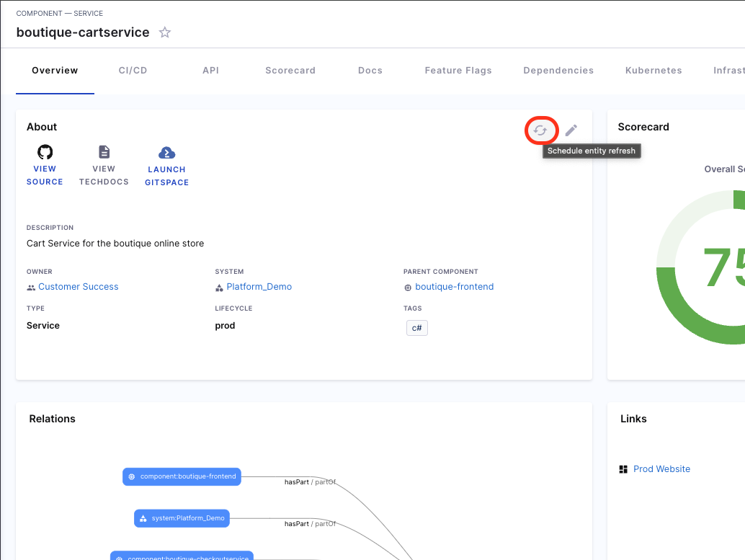
Task: Click the c# tag chip
Action: [416, 328]
